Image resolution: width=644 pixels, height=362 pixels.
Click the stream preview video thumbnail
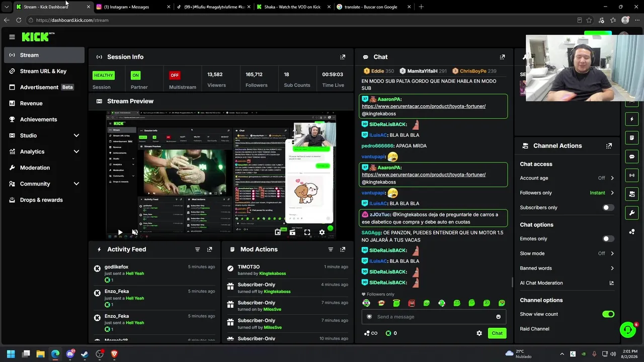(220, 175)
